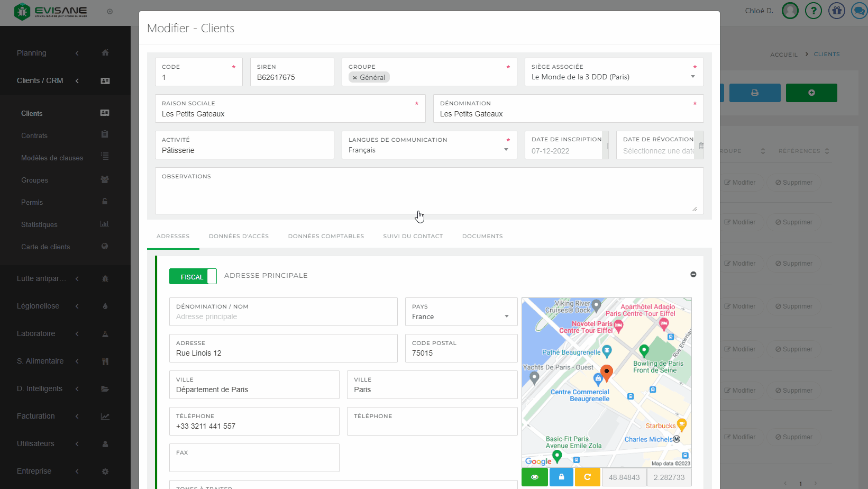Expand the Pays country dropdown
The image size is (868, 489).
pyautogui.click(x=506, y=316)
